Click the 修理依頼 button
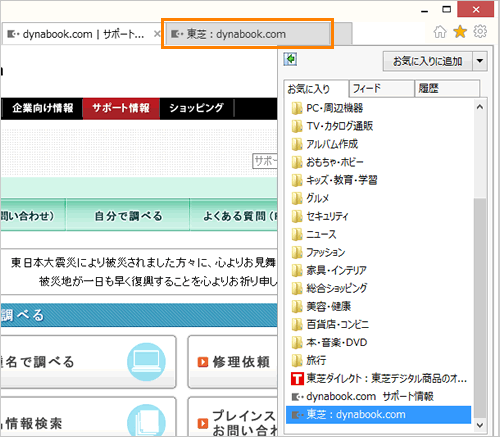 pyautogui.click(x=233, y=362)
